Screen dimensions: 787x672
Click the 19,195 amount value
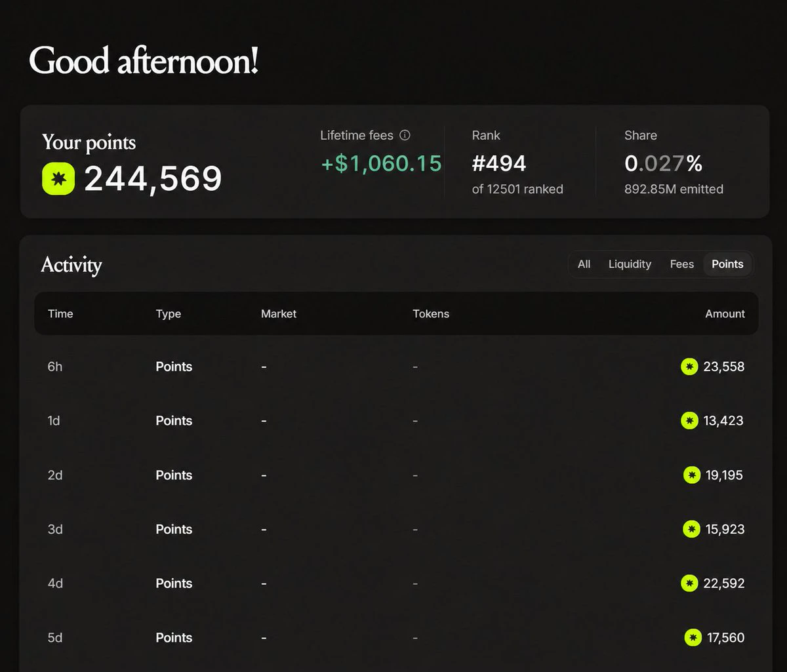[725, 475]
